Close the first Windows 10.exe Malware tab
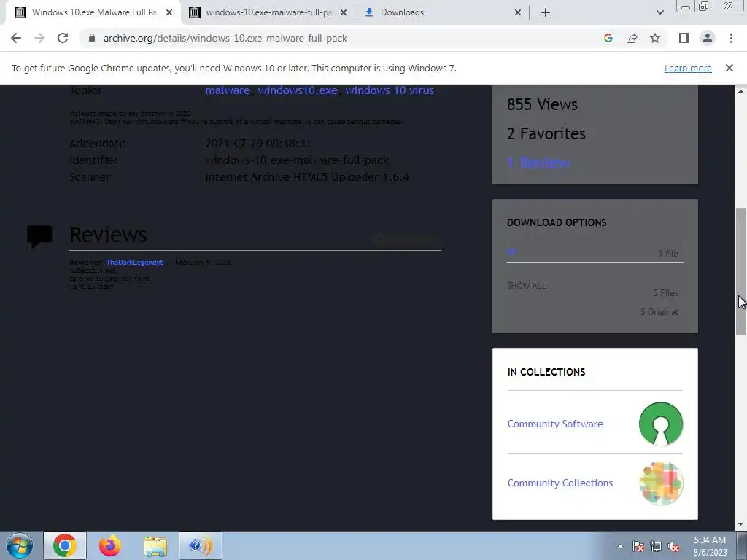 (x=169, y=12)
